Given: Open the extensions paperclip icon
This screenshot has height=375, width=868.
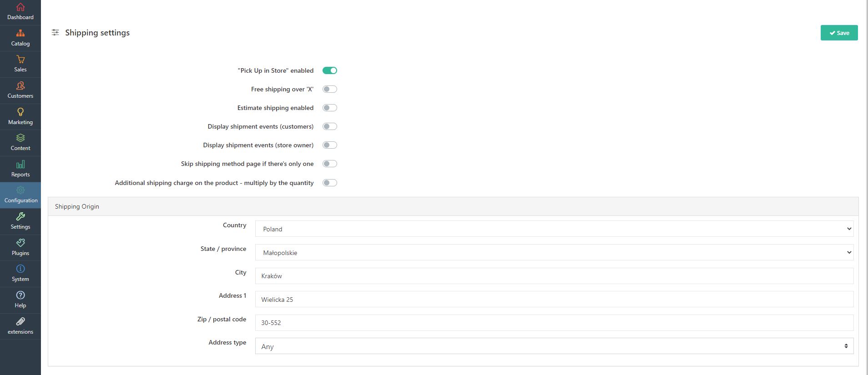Looking at the screenshot, I should [x=20, y=321].
